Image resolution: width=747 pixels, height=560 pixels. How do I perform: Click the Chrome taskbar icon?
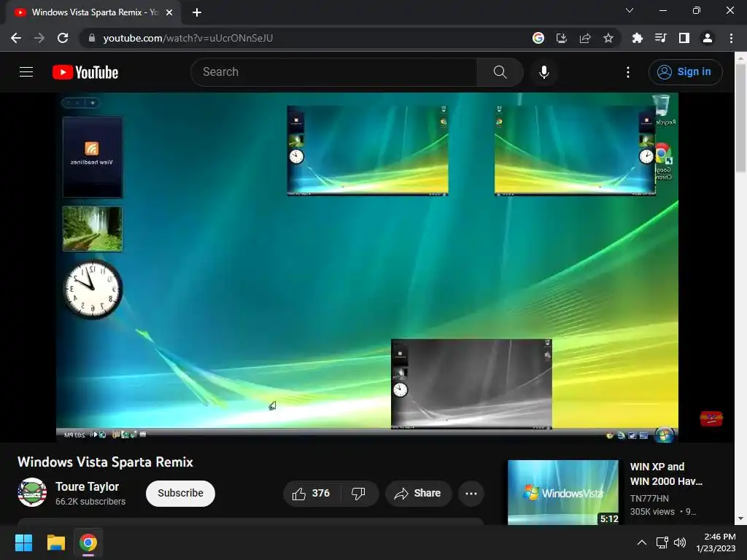tap(88, 542)
